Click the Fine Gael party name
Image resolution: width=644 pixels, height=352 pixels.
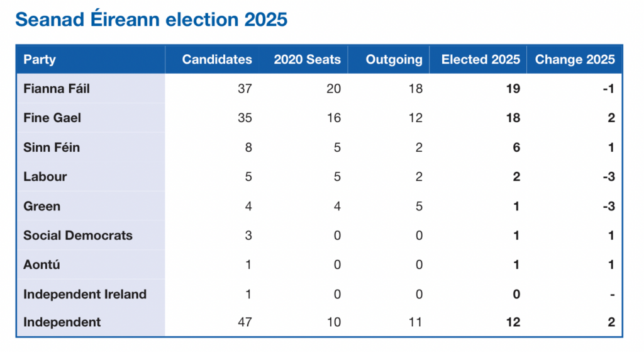[52, 118]
